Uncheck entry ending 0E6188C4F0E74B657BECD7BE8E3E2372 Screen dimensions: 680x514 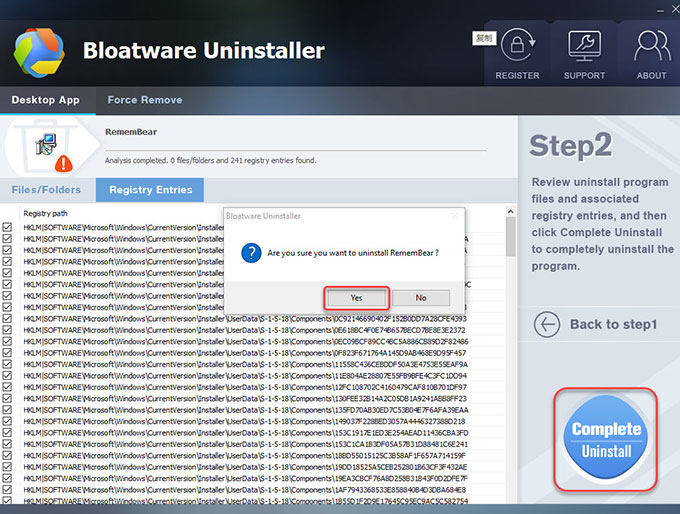7,330
